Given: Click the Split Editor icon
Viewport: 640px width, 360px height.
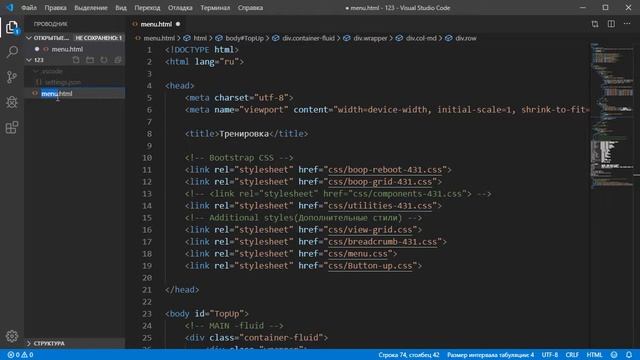Looking at the screenshot, I should (611, 24).
